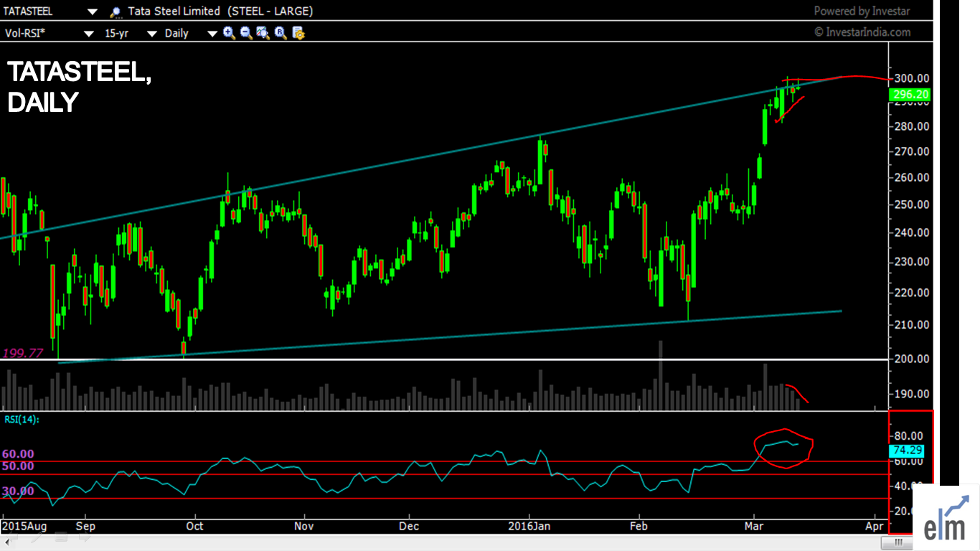Viewport: 980px width, 551px height.
Task: Click the green 296.20 current price tag
Action: click(x=910, y=95)
